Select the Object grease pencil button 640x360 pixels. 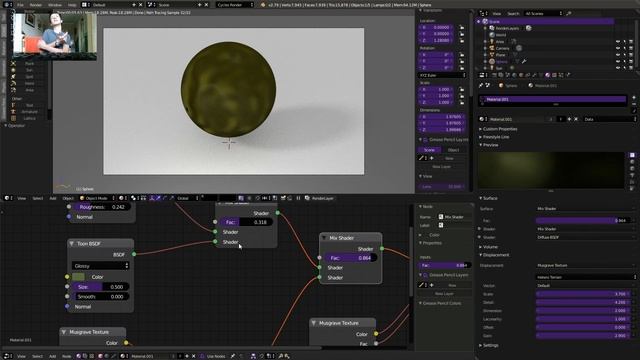453,150
